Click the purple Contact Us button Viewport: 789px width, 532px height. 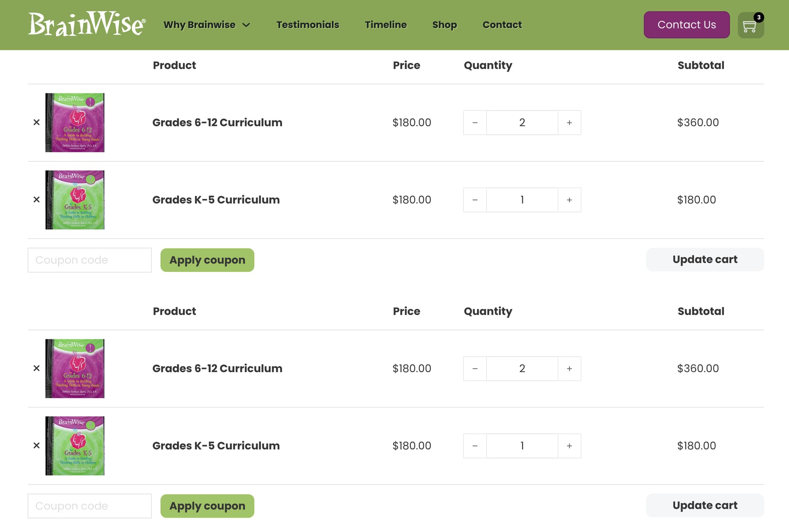click(687, 25)
